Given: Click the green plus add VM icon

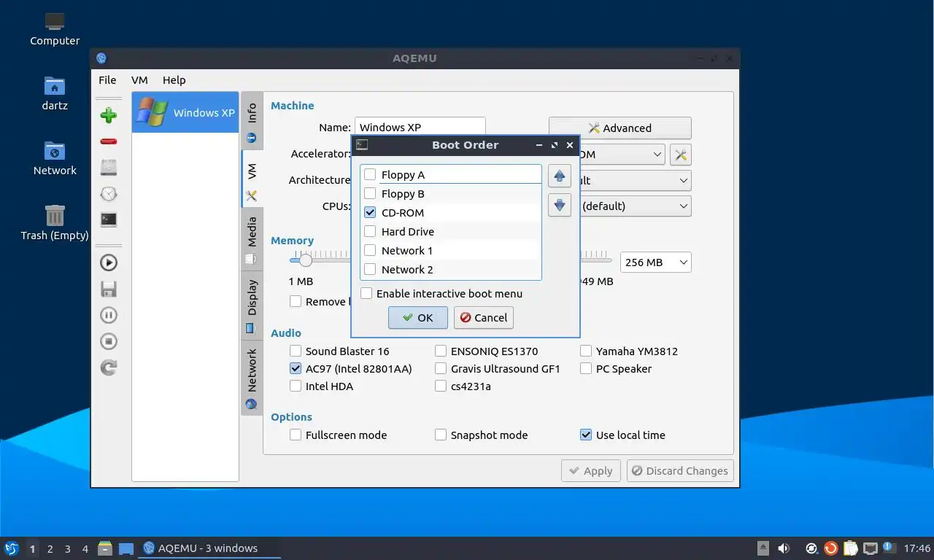Looking at the screenshot, I should click(x=109, y=115).
